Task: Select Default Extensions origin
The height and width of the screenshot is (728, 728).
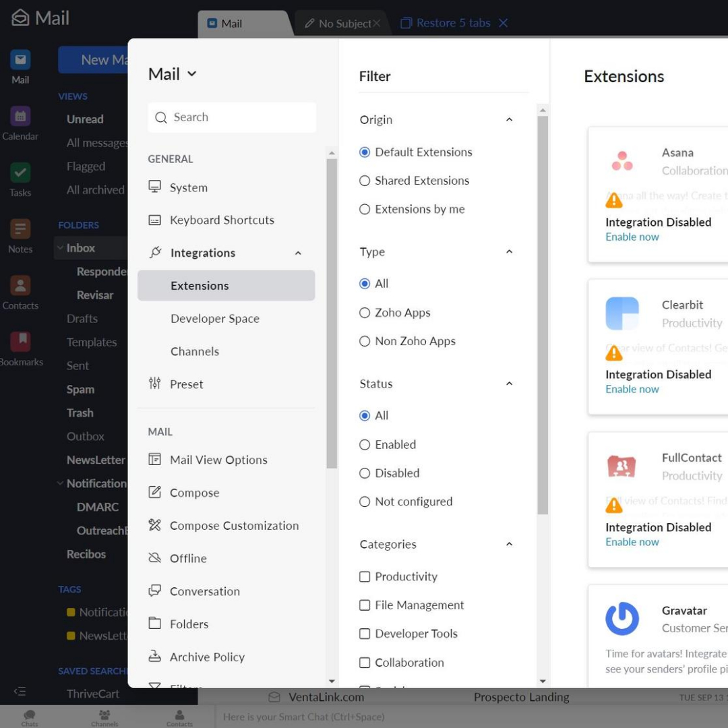Action: pyautogui.click(x=365, y=152)
